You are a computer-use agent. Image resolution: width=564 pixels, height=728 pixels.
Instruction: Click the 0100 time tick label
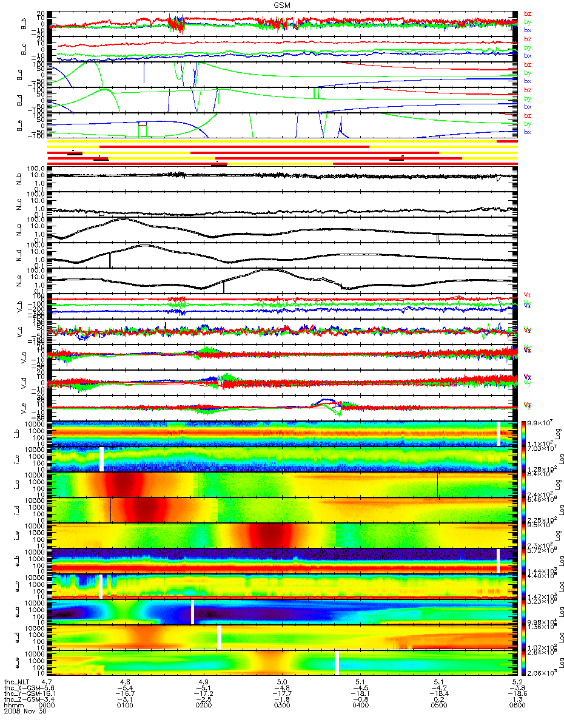[126, 706]
